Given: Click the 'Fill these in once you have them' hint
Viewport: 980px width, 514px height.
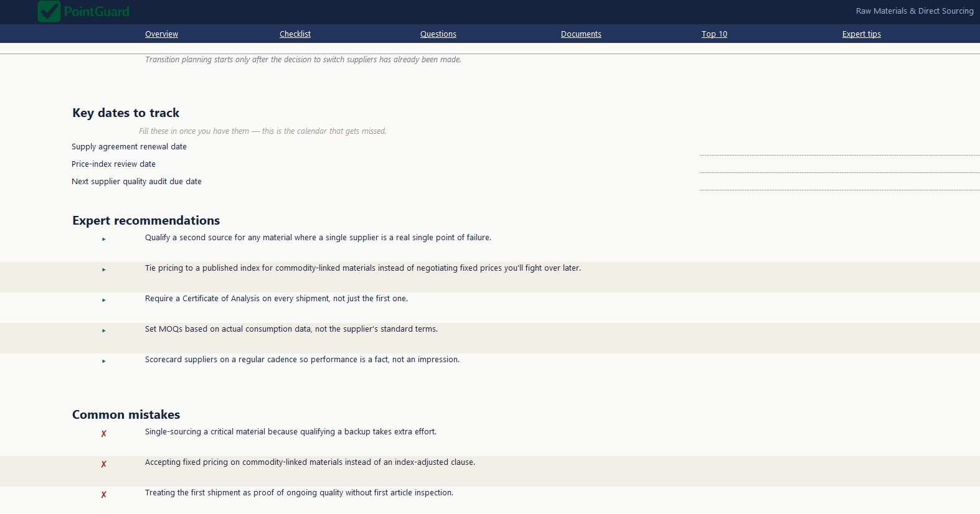Looking at the screenshot, I should pos(263,131).
